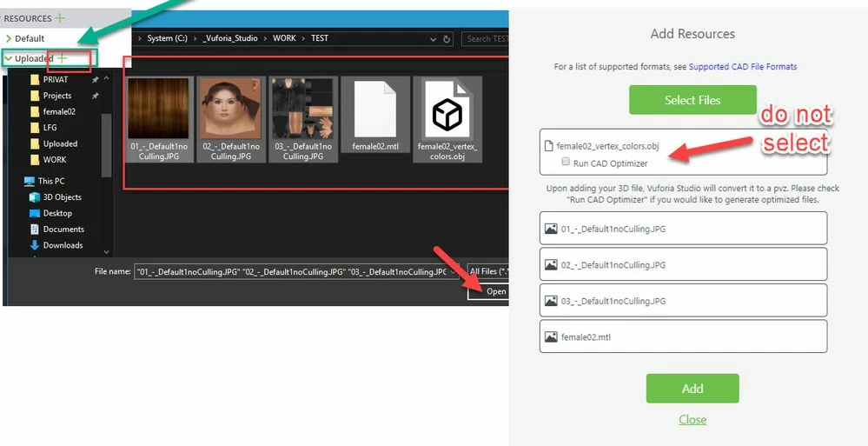The image size is (868, 446).
Task: Open Downloads in the navigation pane
Action: [63, 245]
